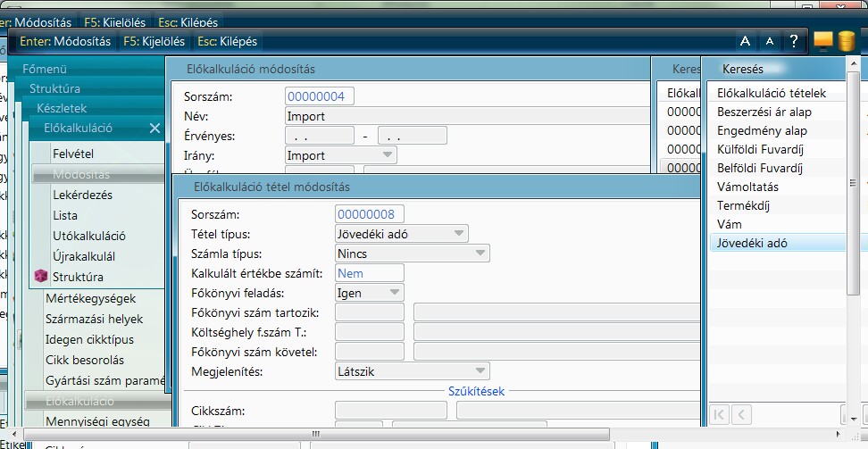Click the small A font decrease icon
The height and width of the screenshot is (449, 868).
click(x=770, y=41)
